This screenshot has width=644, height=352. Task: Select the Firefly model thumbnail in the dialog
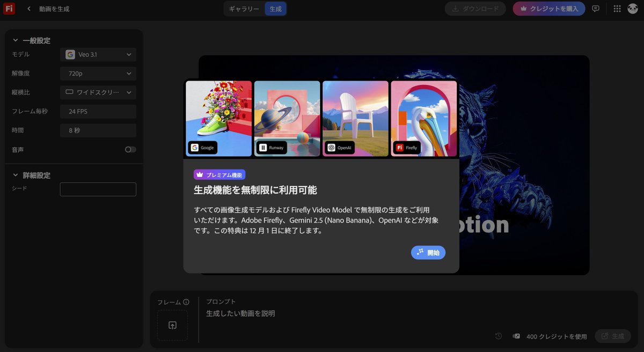coord(423,119)
